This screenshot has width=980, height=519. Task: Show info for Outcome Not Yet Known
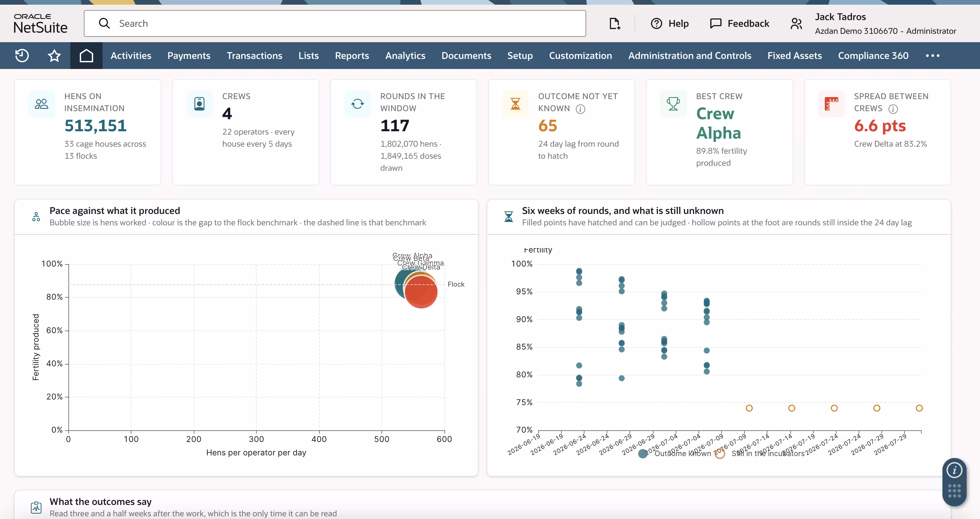[x=580, y=109]
